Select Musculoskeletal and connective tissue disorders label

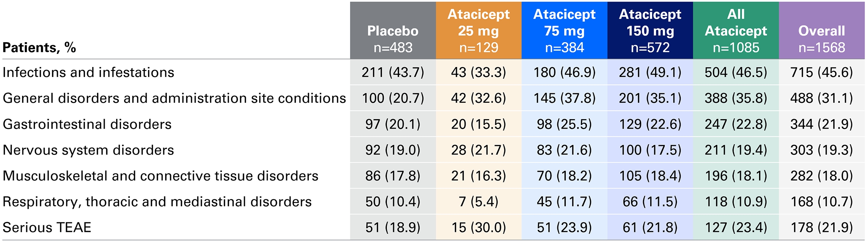160,176
